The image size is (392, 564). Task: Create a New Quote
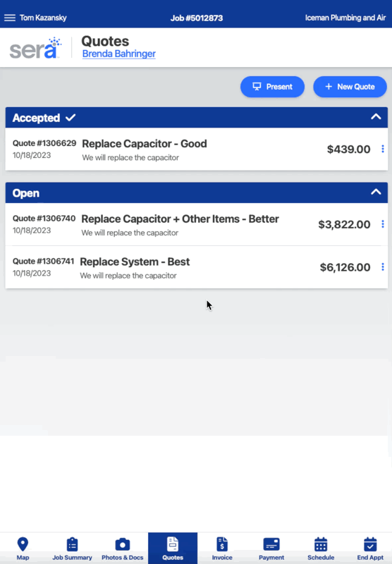pos(350,87)
